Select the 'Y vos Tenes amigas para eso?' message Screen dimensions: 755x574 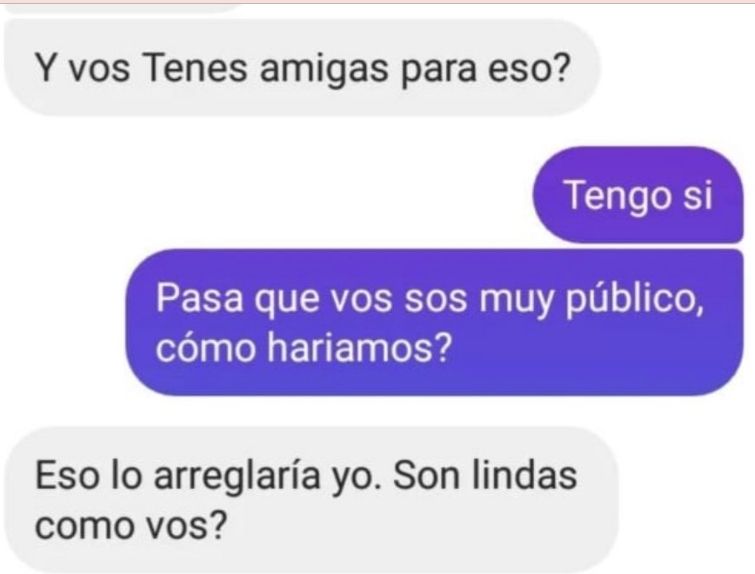tap(302, 68)
